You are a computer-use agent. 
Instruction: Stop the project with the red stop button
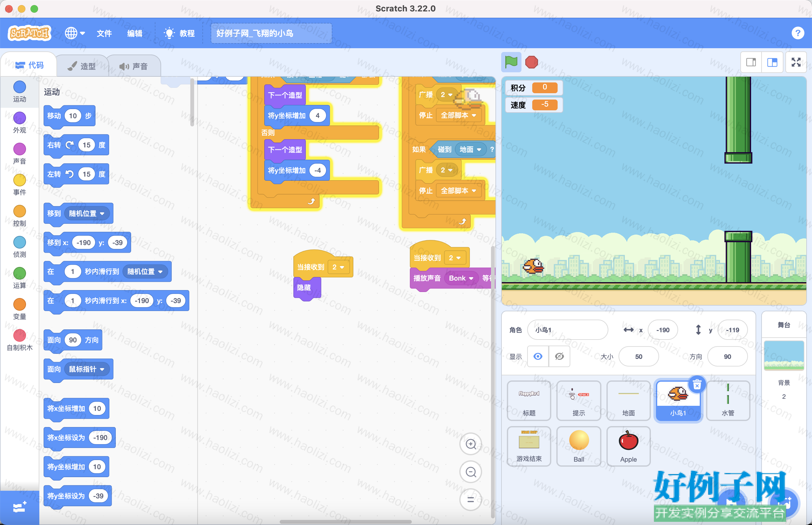531,62
